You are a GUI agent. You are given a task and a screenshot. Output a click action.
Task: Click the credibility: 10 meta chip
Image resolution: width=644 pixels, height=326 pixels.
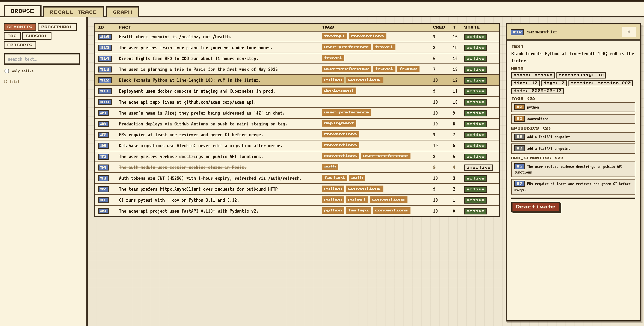click(581, 75)
